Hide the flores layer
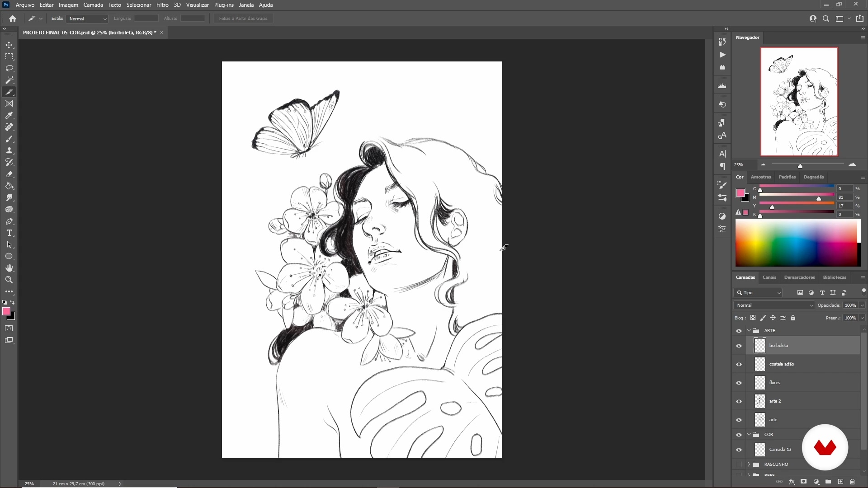 [x=739, y=383]
